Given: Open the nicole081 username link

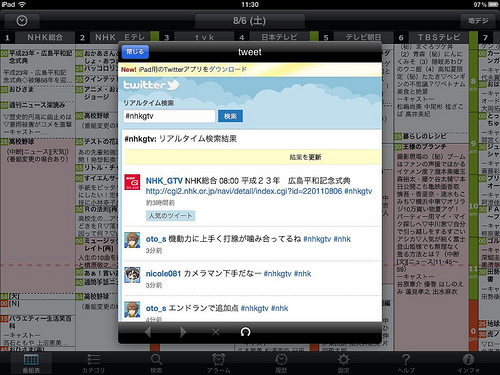Looking at the screenshot, I should pyautogui.click(x=163, y=274).
